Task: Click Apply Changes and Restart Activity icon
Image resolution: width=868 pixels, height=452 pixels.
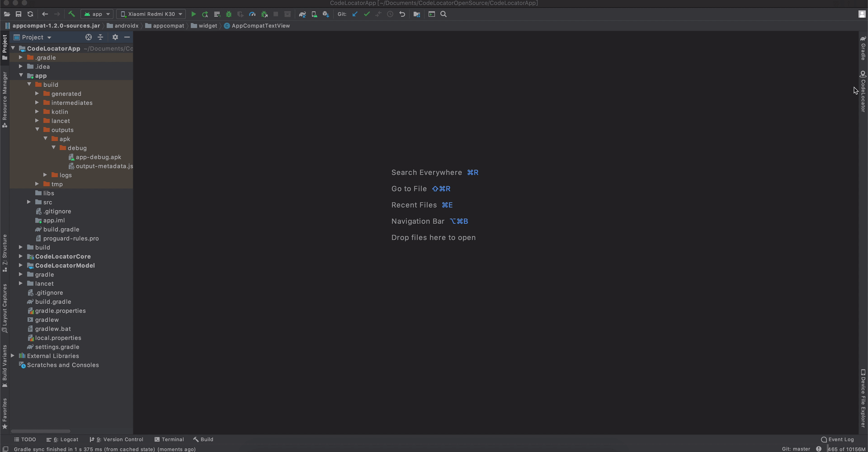Action: [205, 14]
